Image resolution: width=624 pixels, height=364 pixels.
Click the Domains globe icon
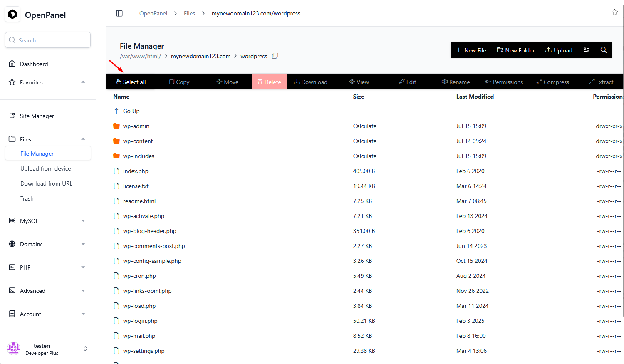click(x=12, y=244)
